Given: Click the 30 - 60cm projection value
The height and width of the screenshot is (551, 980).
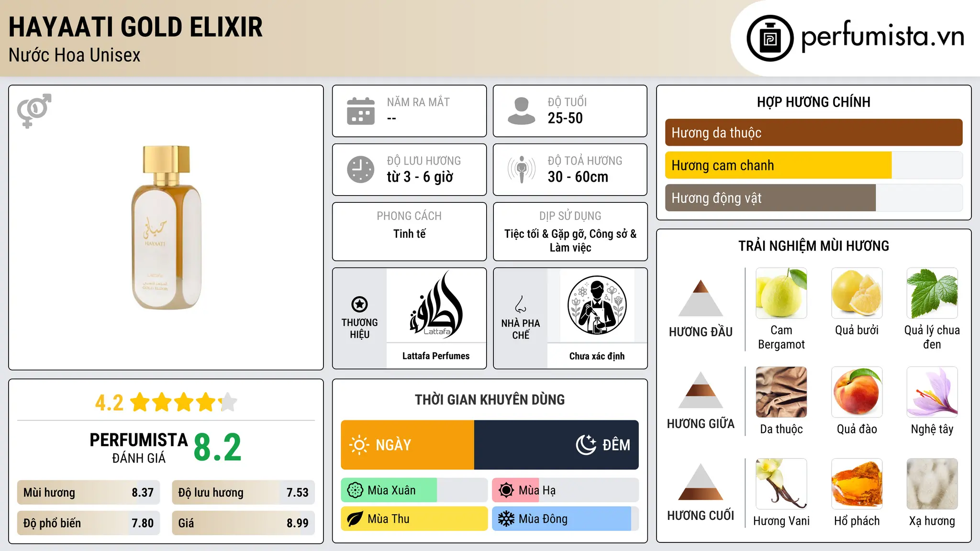Looking at the screenshot, I should coord(578,177).
